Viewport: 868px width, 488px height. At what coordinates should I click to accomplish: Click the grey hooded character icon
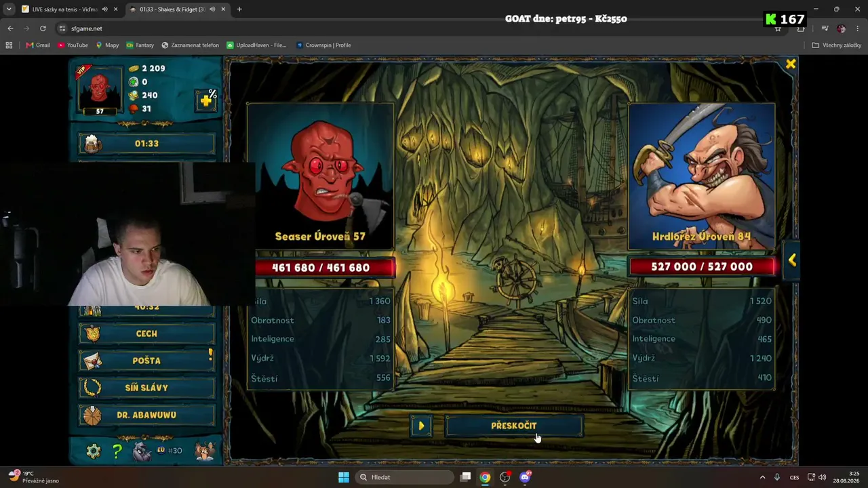tap(142, 451)
